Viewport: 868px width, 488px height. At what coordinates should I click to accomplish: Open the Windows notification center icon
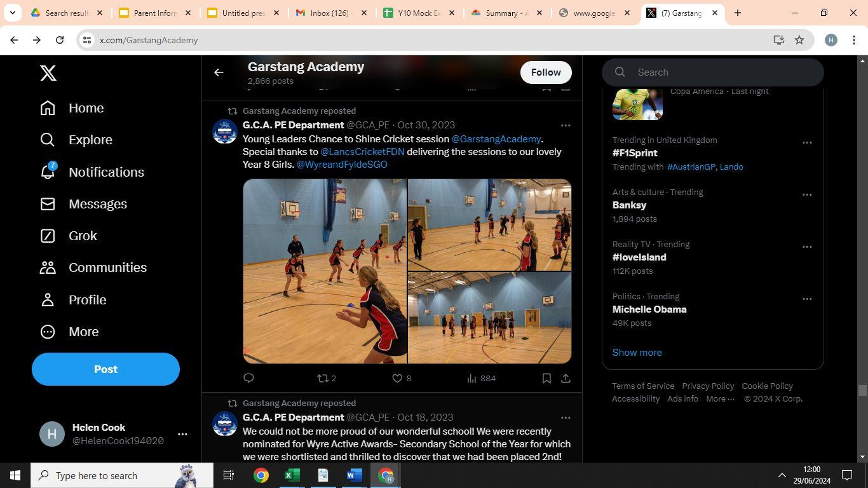[x=847, y=475]
